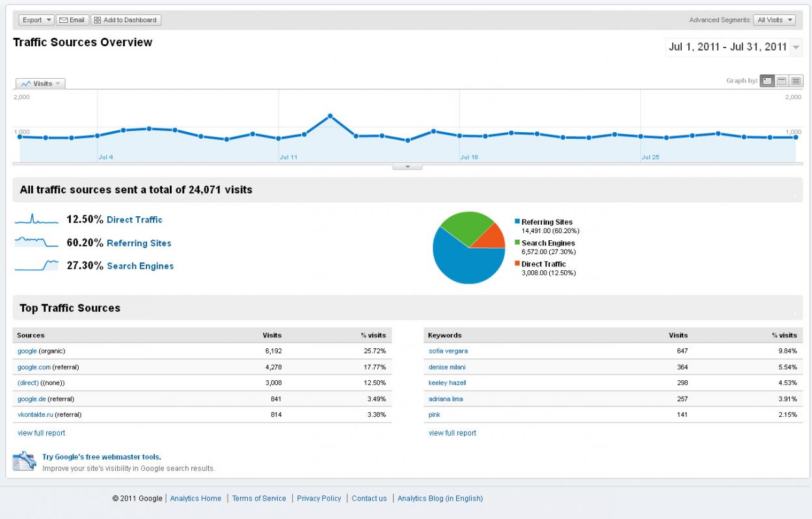The height and width of the screenshot is (519, 812).
Task: Open keyword keeley hazell
Action: [x=447, y=383]
